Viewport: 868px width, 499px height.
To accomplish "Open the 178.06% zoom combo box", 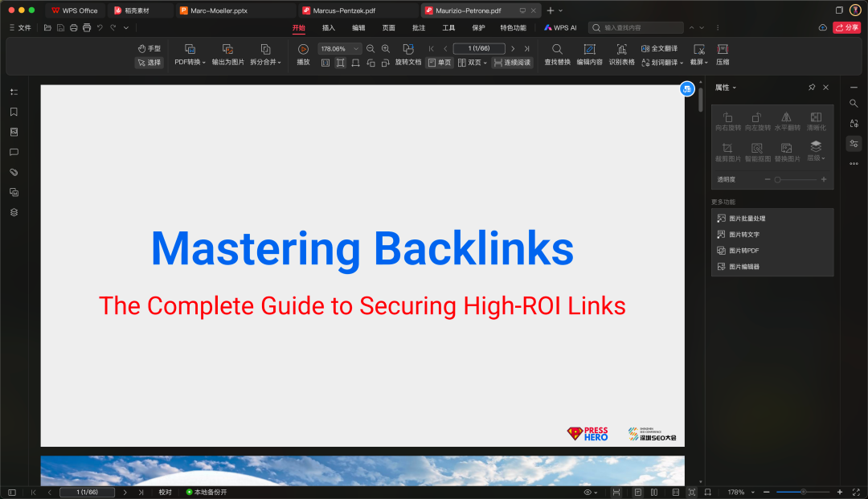I will pyautogui.click(x=339, y=49).
